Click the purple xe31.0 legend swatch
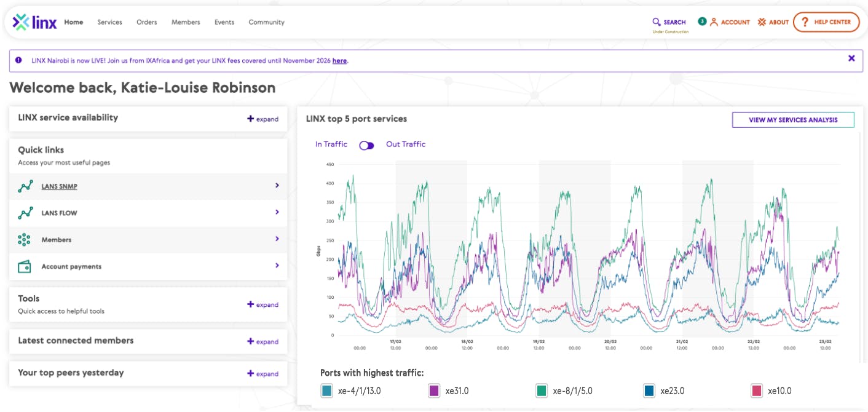Screen dimensions: 868x412 (434, 390)
